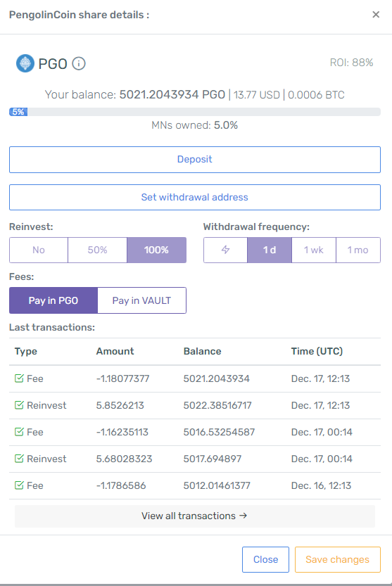Image resolution: width=392 pixels, height=586 pixels.
Task: Click the 5% MNs owned progress bar
Action: pos(195,112)
